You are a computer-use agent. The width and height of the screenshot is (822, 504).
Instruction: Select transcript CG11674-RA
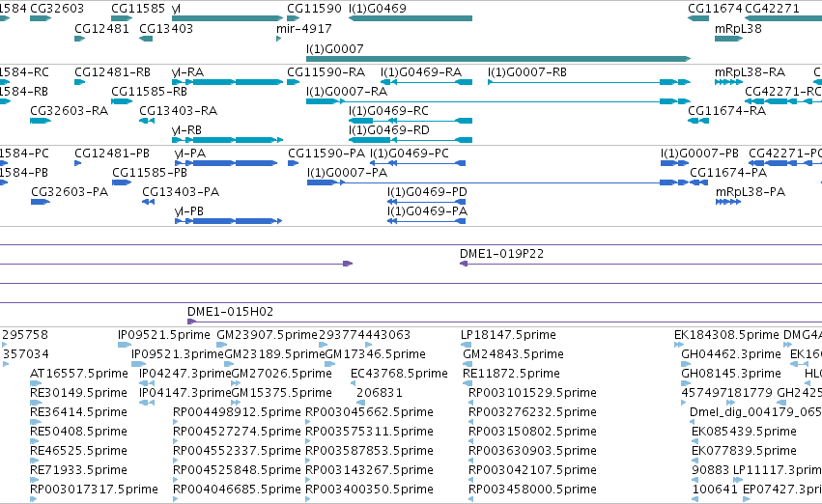(726, 111)
